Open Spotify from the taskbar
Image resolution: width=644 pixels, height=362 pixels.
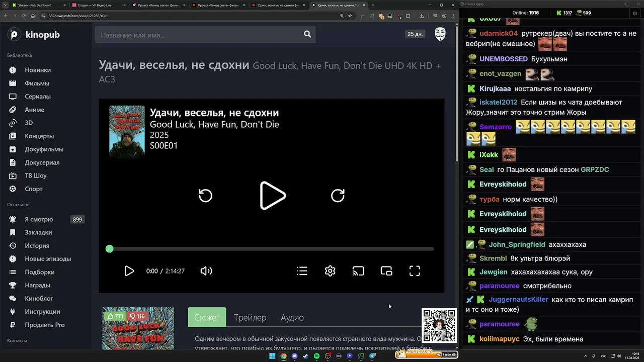(316, 356)
